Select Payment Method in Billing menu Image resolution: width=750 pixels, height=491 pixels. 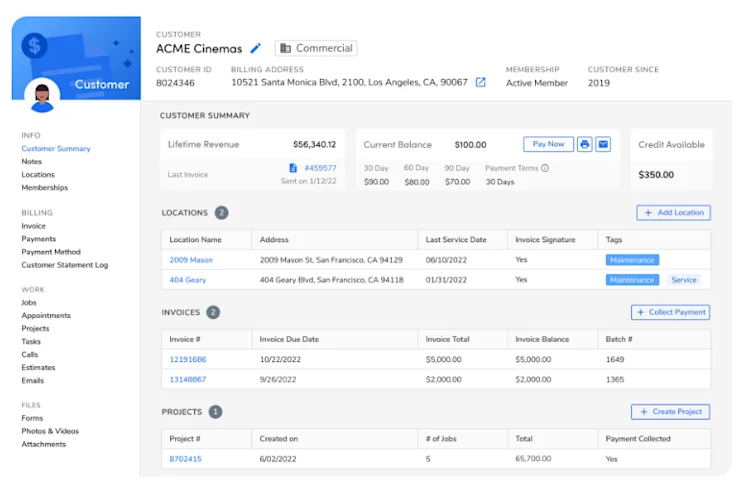pyautogui.click(x=51, y=252)
